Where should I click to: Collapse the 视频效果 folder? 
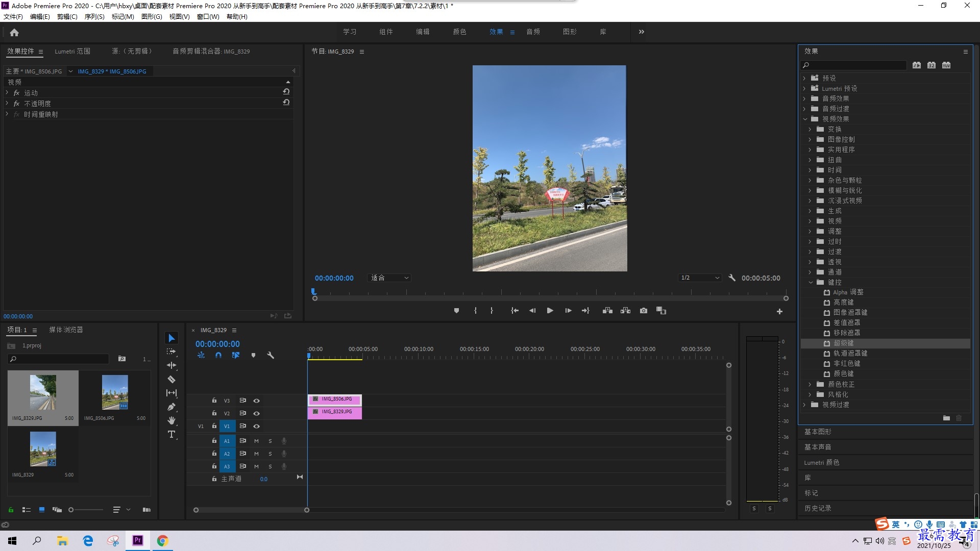point(805,119)
